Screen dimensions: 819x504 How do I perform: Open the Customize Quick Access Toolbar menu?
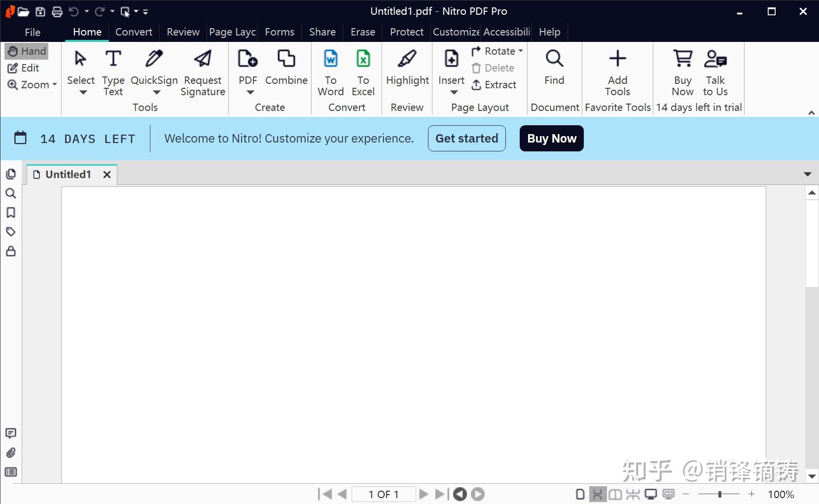(145, 12)
